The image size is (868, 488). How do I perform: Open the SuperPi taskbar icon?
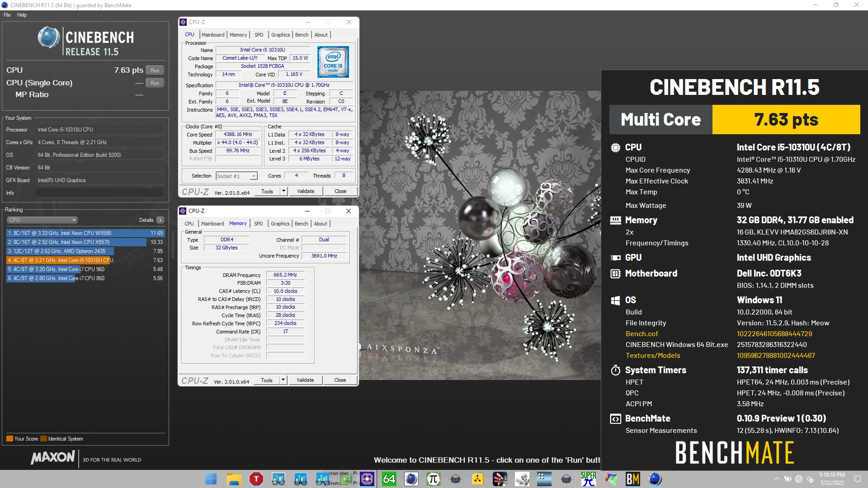pyautogui.click(x=588, y=479)
